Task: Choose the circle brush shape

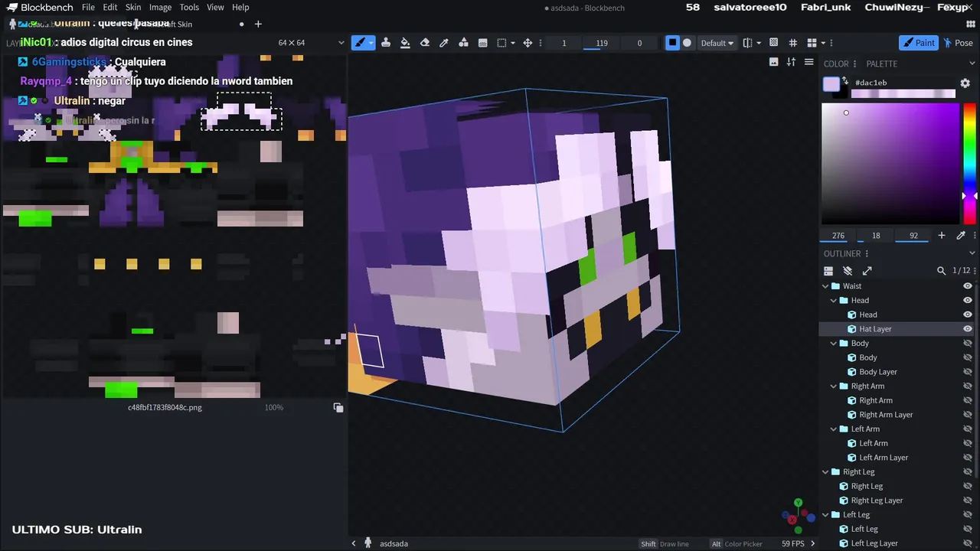Action: pyautogui.click(x=687, y=43)
